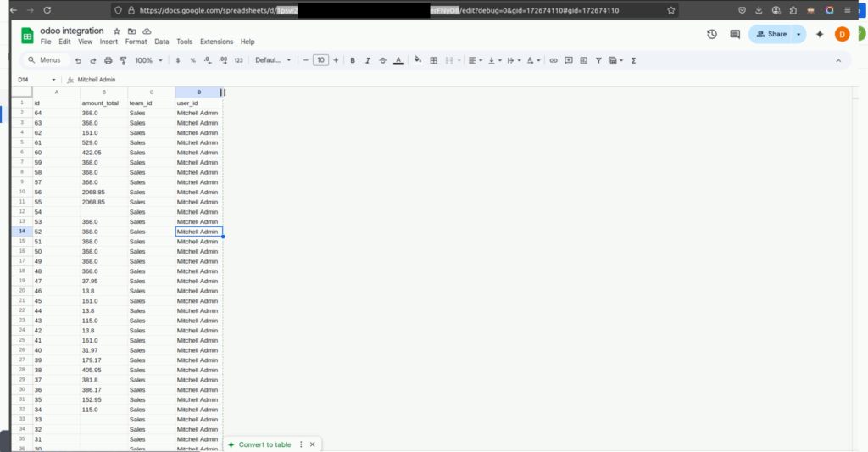
Task: Increase the font size
Action: coord(336,60)
